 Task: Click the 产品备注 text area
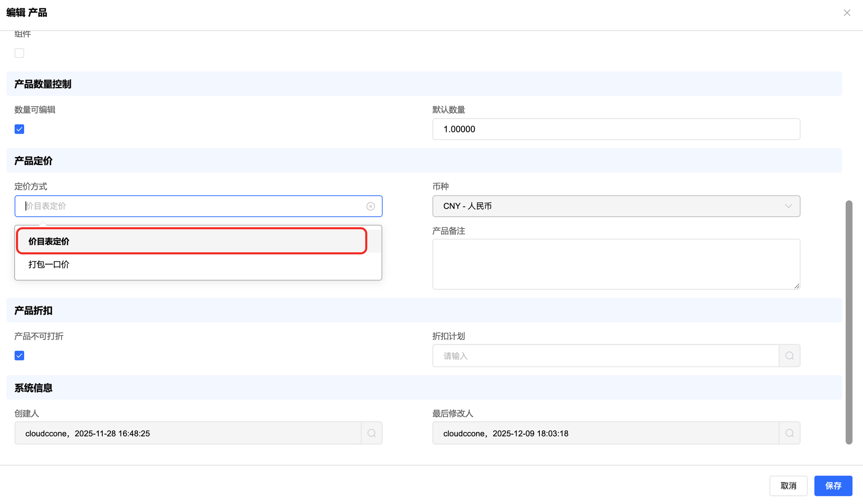616,264
